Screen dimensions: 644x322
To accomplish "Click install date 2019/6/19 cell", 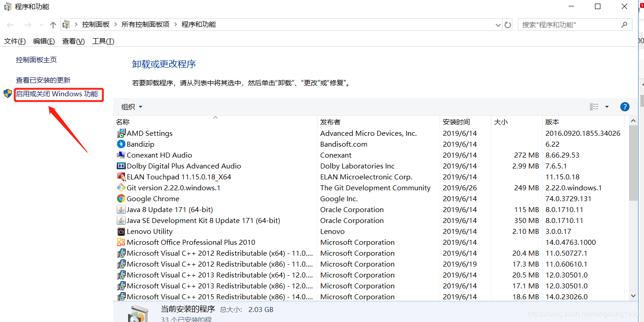I will [x=460, y=264].
